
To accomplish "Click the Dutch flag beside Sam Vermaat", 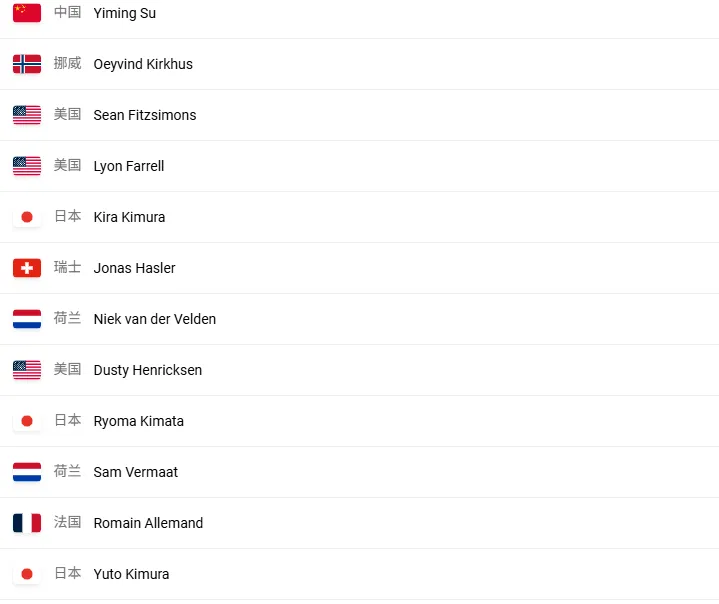I will (x=27, y=472).
